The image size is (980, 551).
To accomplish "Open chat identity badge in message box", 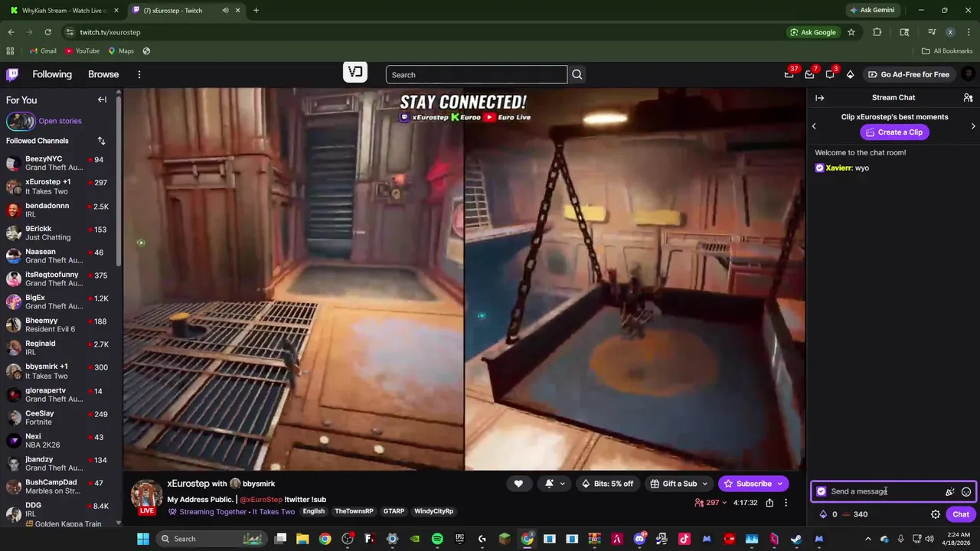I will 822,491.
